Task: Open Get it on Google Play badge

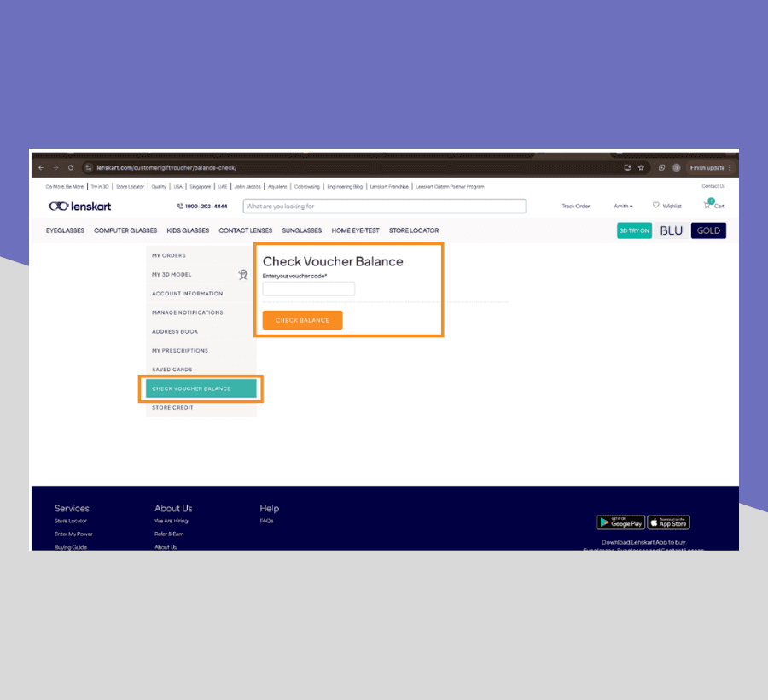Action: 620,522
